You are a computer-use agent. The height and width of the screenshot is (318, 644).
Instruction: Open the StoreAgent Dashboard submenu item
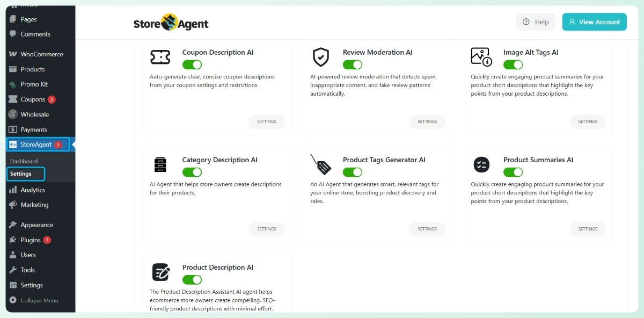pyautogui.click(x=24, y=161)
